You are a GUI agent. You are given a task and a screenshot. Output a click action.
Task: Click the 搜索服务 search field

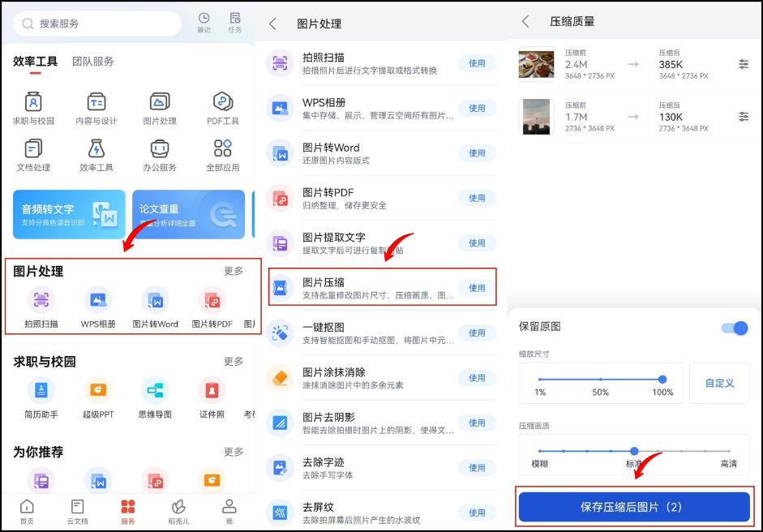coord(97,24)
